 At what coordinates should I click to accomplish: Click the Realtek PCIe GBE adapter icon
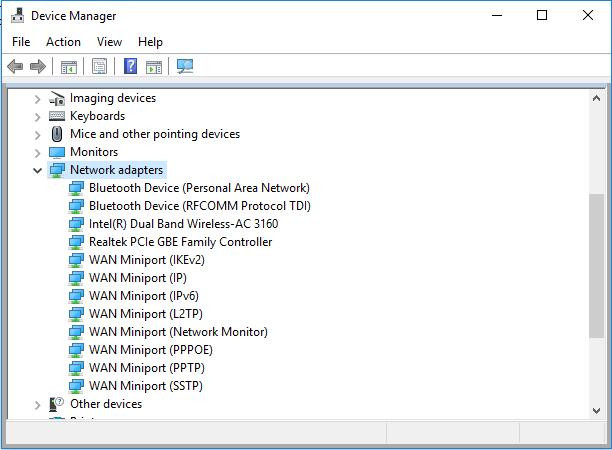pyautogui.click(x=76, y=242)
